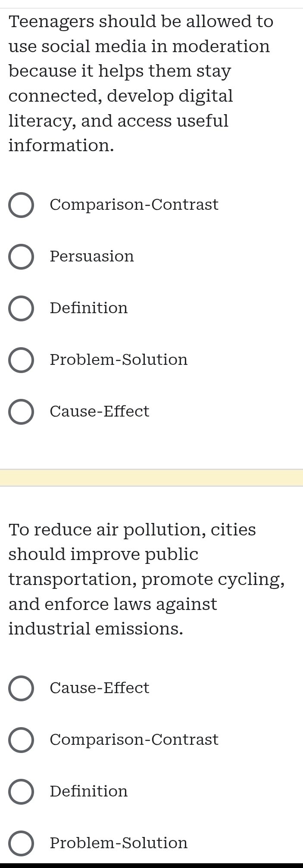Click the yellow divider bar between questions
This screenshot has height=868, width=303.
click(151, 478)
